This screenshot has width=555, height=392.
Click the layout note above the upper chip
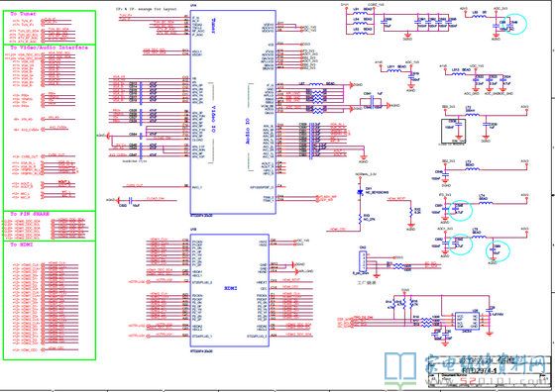point(147,9)
